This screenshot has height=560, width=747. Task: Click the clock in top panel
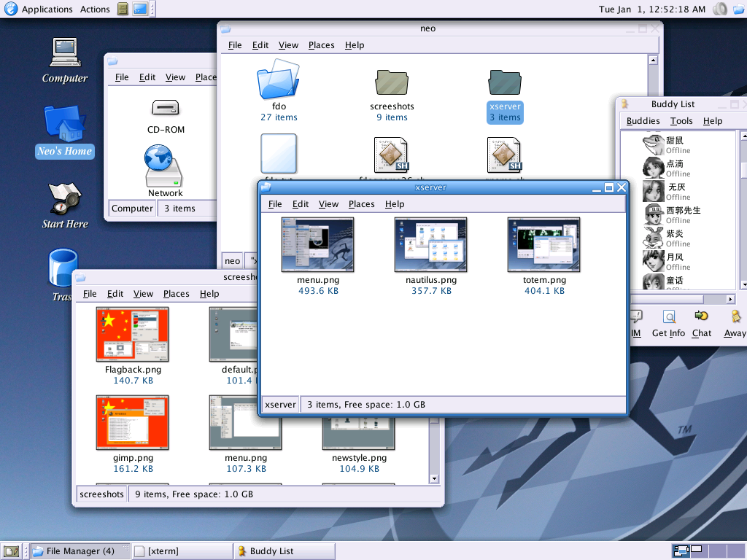(x=651, y=9)
